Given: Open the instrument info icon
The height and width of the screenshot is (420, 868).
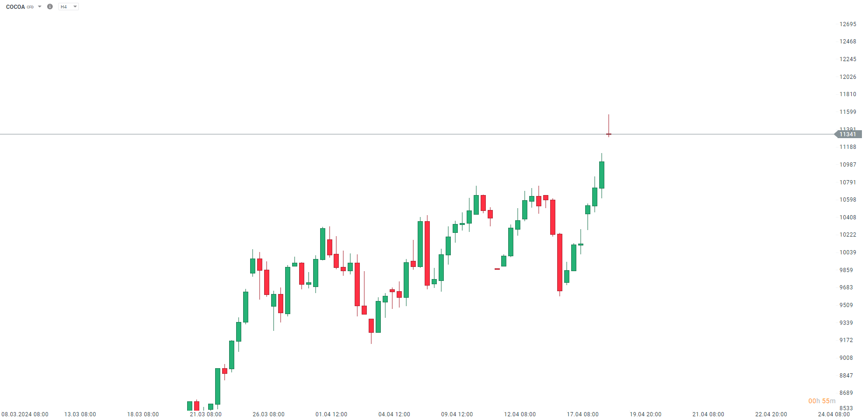Looking at the screenshot, I should [x=50, y=7].
